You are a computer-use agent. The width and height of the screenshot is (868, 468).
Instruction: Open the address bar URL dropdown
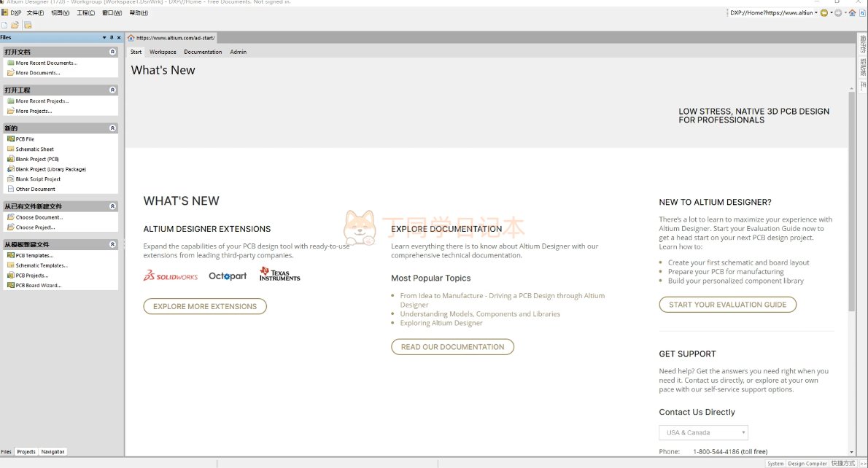[x=816, y=12]
